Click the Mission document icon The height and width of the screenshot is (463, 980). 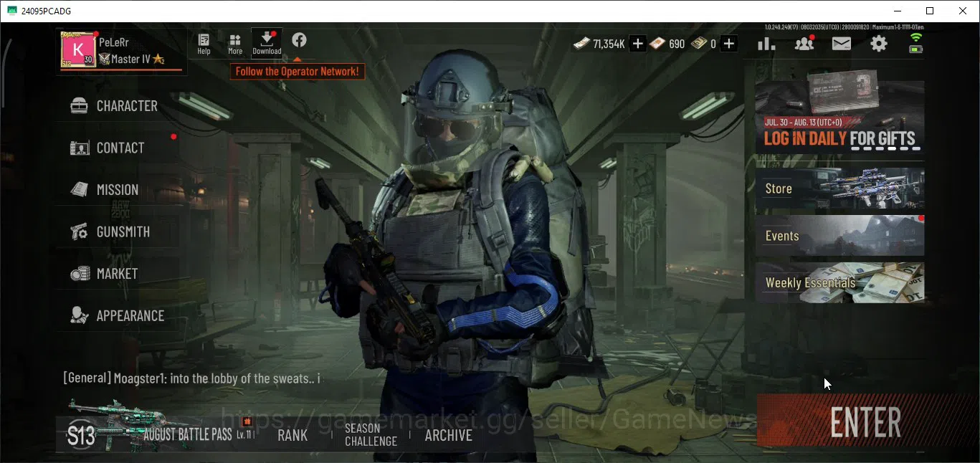point(79,190)
